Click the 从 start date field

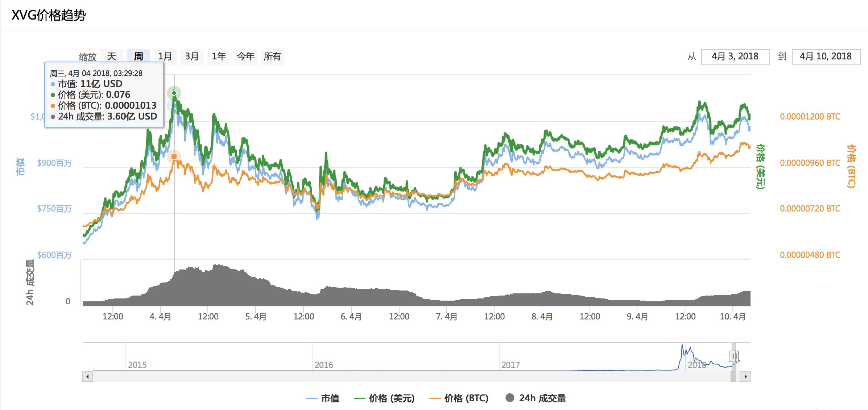tap(735, 57)
